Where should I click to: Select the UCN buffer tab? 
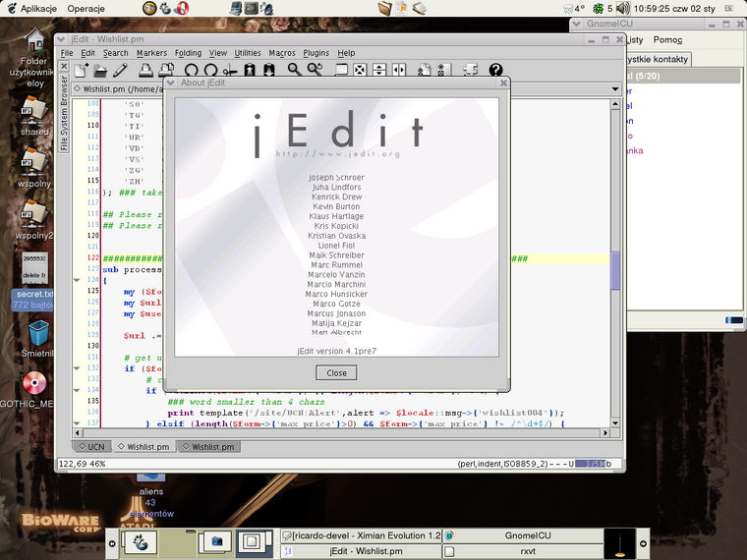click(91, 447)
